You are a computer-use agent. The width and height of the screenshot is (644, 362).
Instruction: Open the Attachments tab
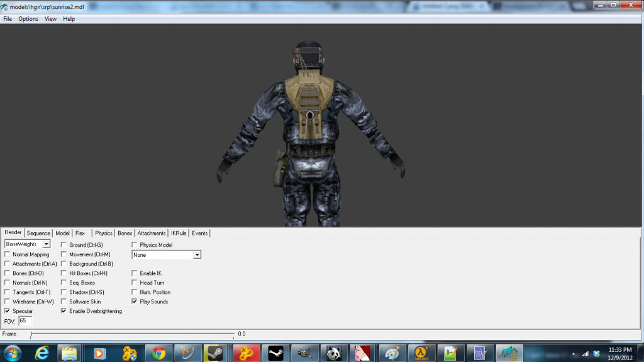coord(152,233)
